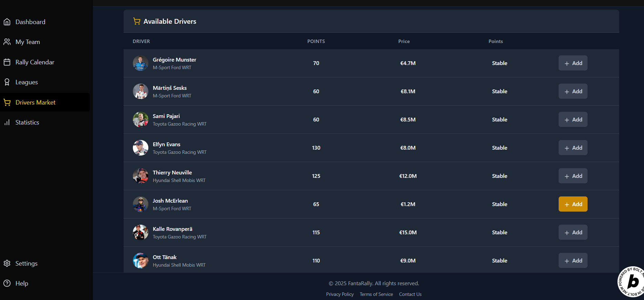The height and width of the screenshot is (300, 644).
Task: Click Mārtiņš Sesks's avatar photo
Action: tap(140, 91)
